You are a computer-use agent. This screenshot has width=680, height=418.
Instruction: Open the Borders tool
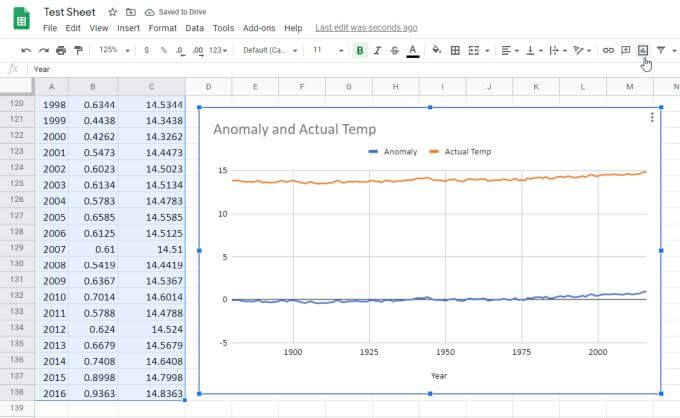(x=455, y=50)
